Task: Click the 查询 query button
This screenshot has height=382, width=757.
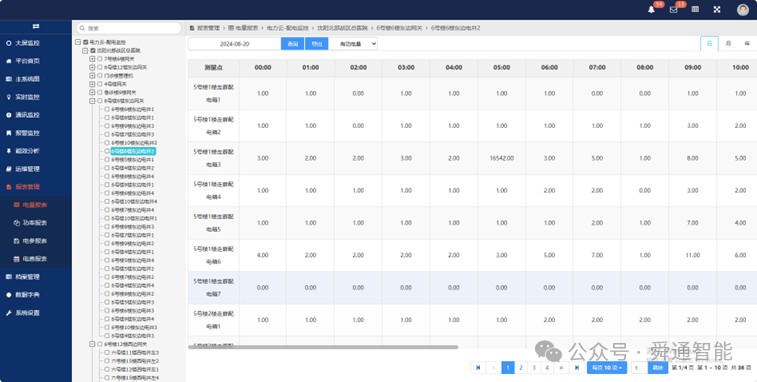Action: [293, 44]
